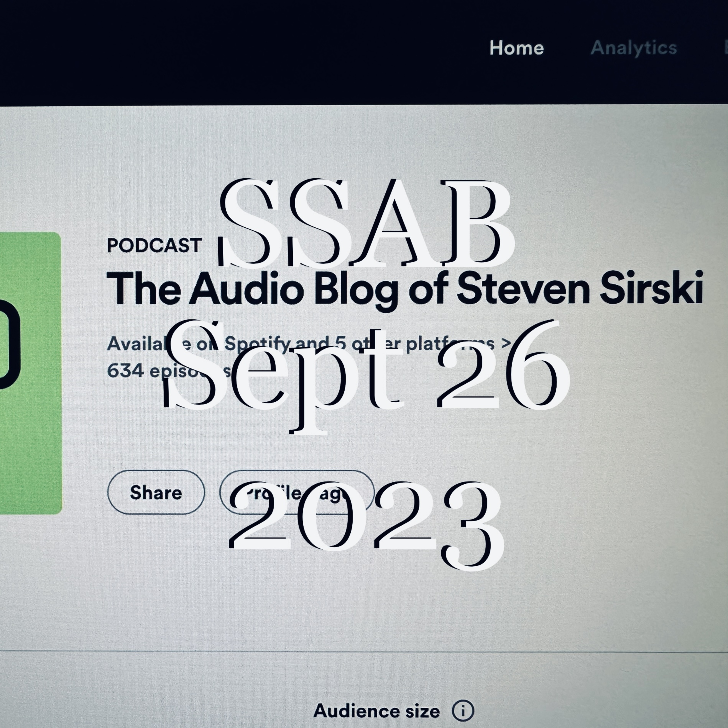Click the green podcast cover art
The image size is (728, 728).
tap(31, 373)
